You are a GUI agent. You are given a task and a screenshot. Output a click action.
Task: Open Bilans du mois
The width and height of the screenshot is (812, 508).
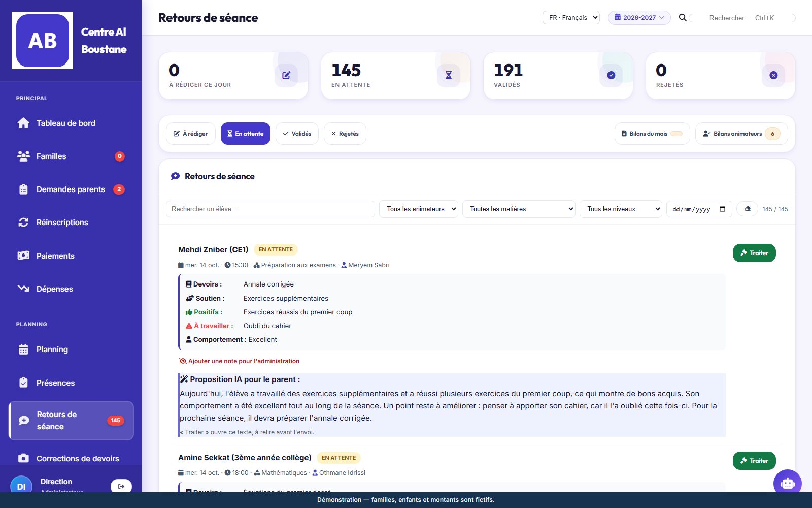click(x=652, y=134)
